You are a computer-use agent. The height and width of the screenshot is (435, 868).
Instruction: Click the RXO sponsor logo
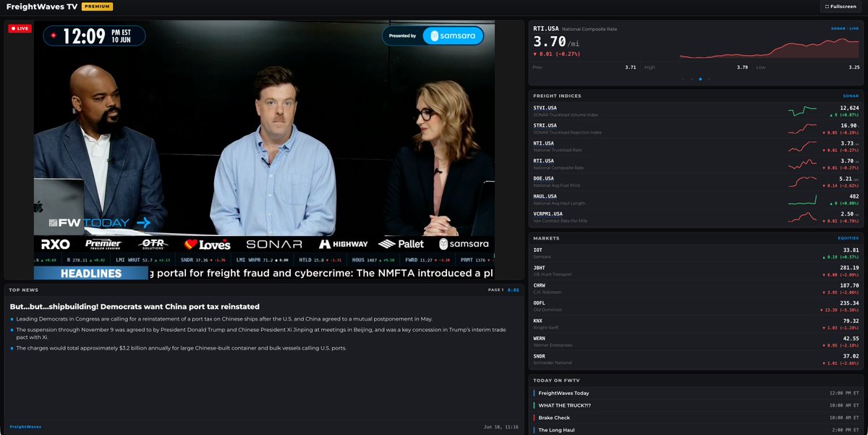[x=55, y=244]
